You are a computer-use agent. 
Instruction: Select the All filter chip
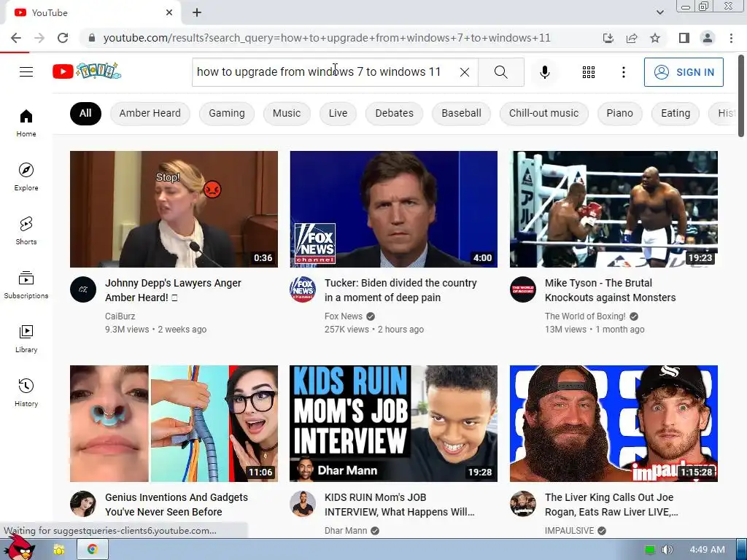point(85,113)
